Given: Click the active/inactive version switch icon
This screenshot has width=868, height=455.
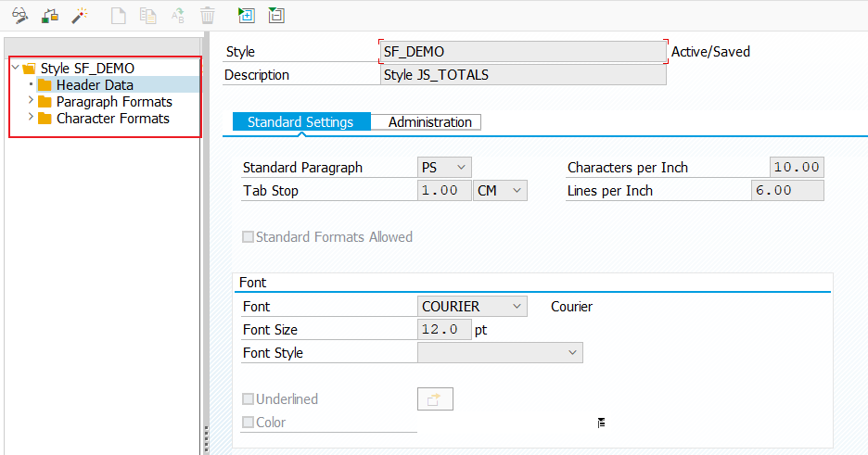Looking at the screenshot, I should [x=50, y=16].
